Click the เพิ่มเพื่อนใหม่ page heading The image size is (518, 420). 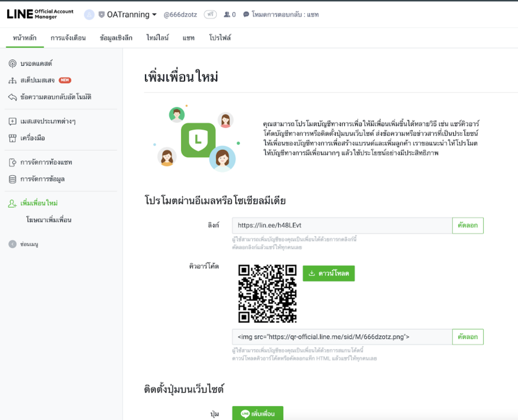pos(181,77)
